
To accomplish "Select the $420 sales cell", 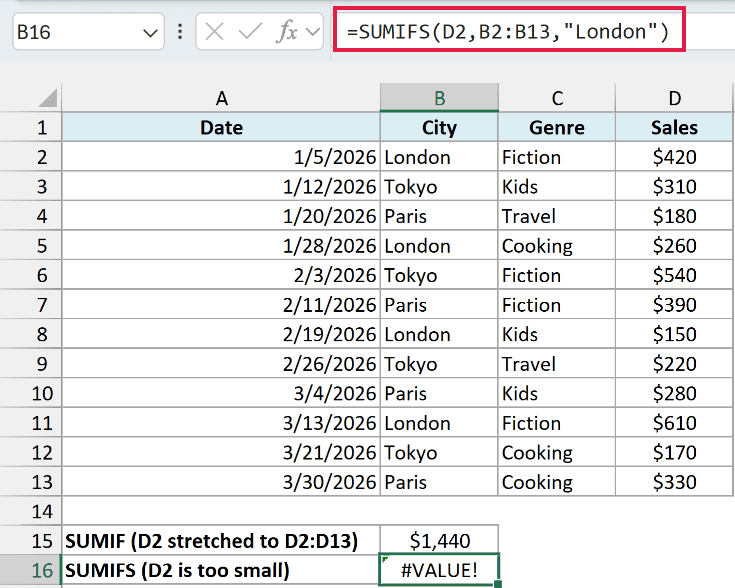I will click(x=674, y=157).
